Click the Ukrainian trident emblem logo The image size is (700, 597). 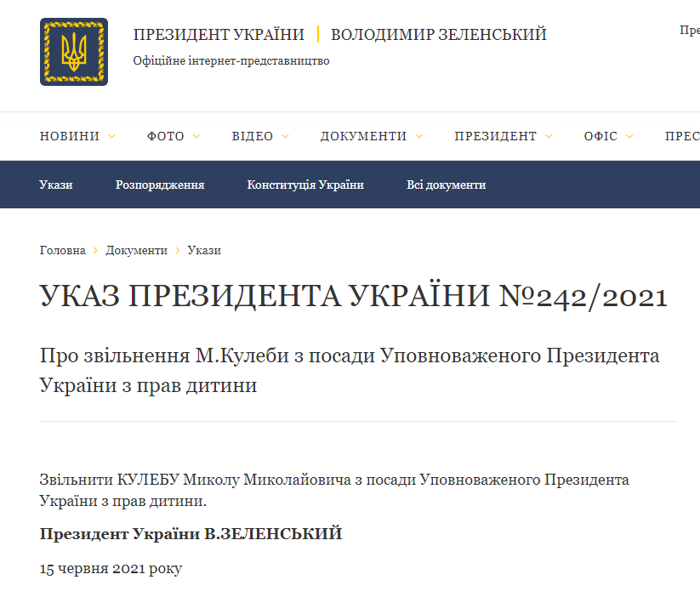point(74,52)
